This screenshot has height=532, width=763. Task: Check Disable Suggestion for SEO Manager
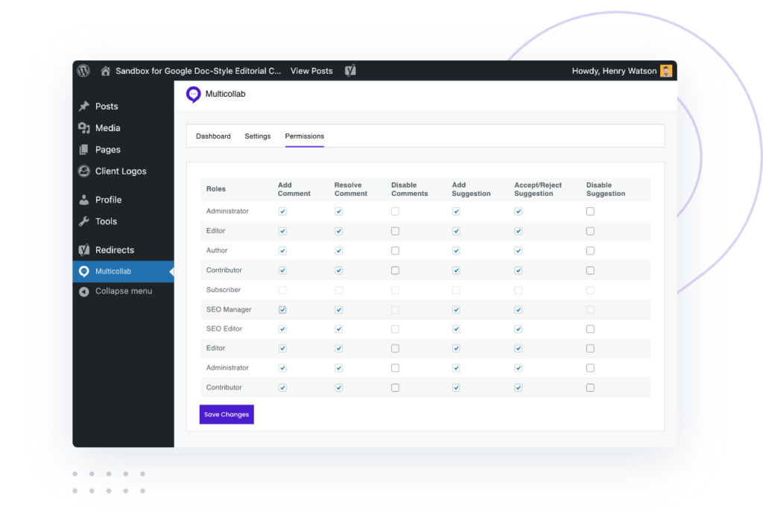coord(590,309)
